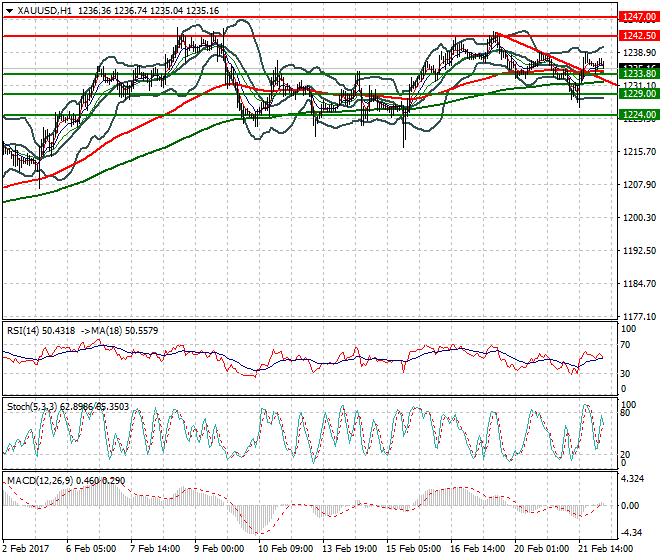Click the 1200.30 price scale value
The width and height of the screenshot is (660, 560).
(x=639, y=218)
